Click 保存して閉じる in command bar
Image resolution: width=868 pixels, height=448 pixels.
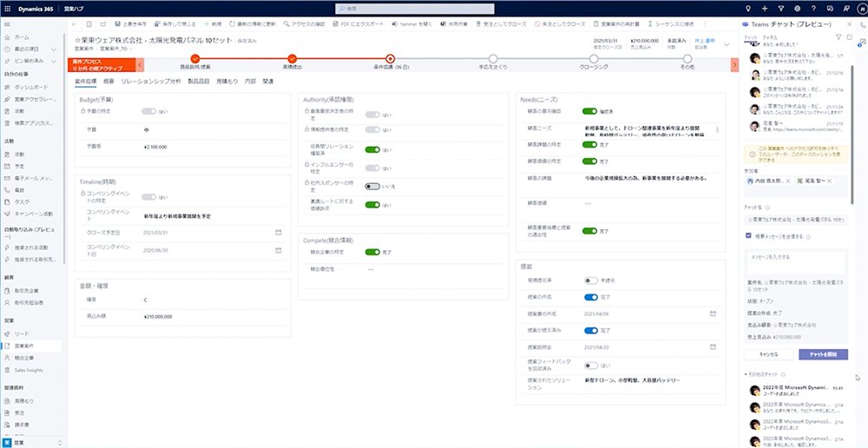coord(175,24)
